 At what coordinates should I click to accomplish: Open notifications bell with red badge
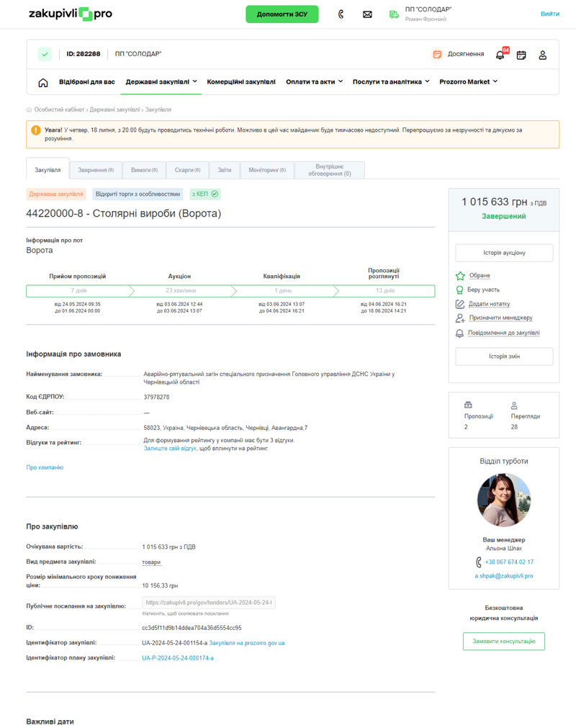point(500,55)
